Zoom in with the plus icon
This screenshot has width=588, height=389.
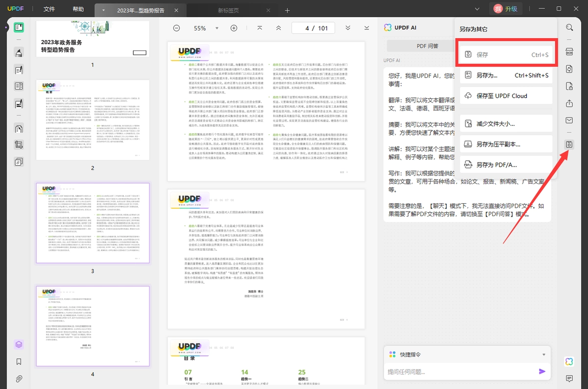234,28
